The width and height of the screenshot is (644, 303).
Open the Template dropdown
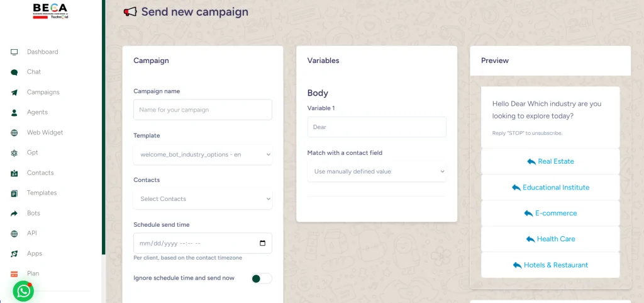[203, 154]
